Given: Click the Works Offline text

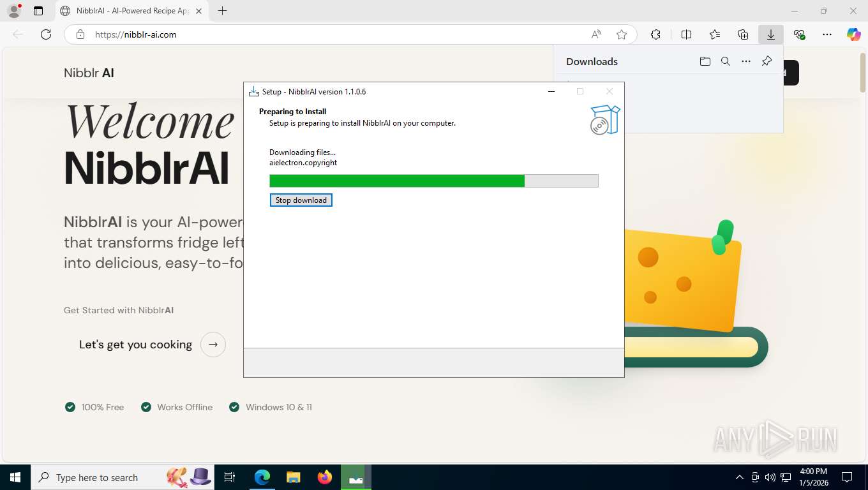Looking at the screenshot, I should (x=185, y=407).
